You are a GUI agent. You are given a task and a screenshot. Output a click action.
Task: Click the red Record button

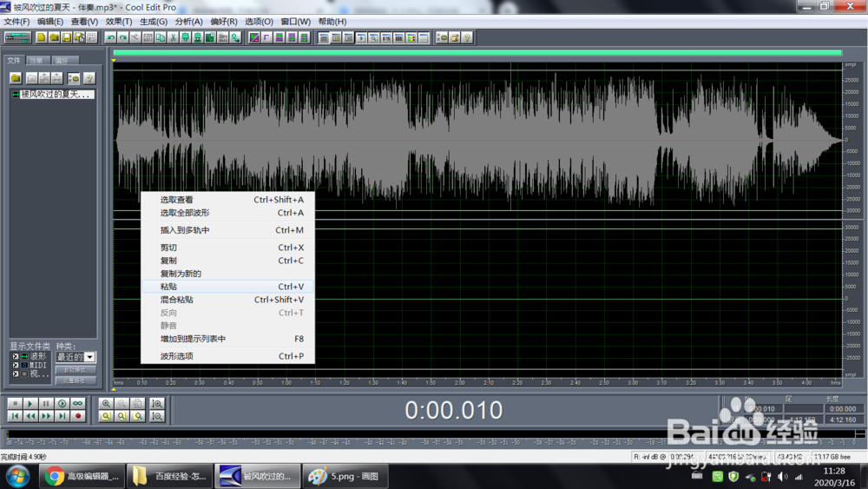coord(77,415)
